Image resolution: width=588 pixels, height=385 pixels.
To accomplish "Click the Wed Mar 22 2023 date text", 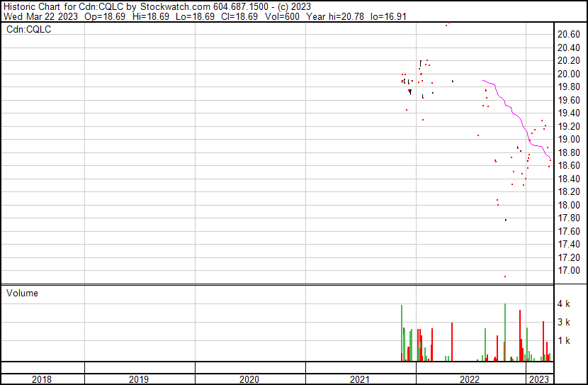I will pyautogui.click(x=40, y=16).
